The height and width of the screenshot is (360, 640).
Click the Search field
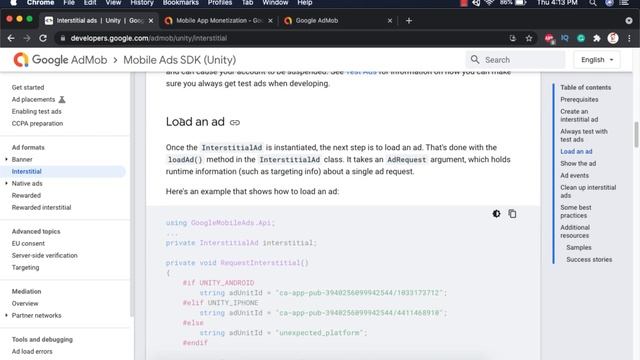[515, 60]
